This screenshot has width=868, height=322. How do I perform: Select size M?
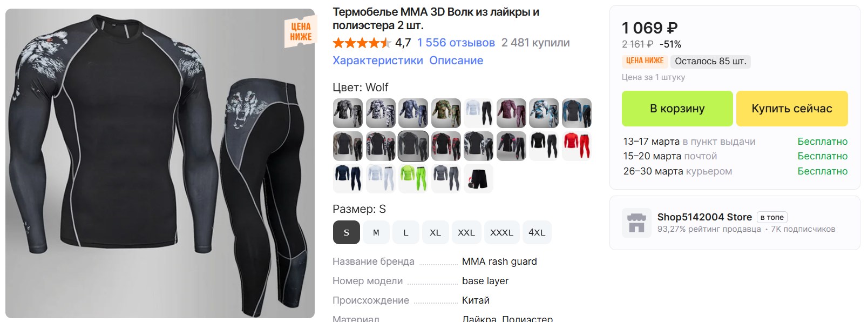[x=376, y=232]
